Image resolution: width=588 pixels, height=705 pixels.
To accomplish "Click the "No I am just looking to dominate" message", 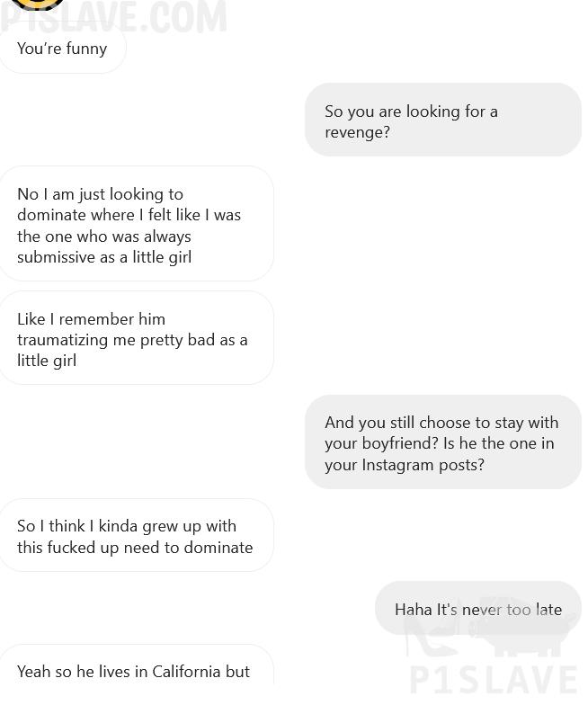I will click(137, 224).
